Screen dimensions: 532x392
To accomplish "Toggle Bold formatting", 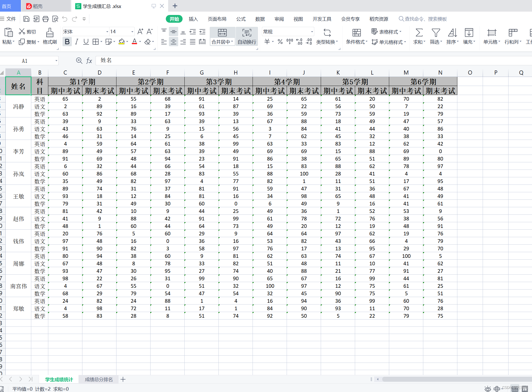I will (x=67, y=42).
